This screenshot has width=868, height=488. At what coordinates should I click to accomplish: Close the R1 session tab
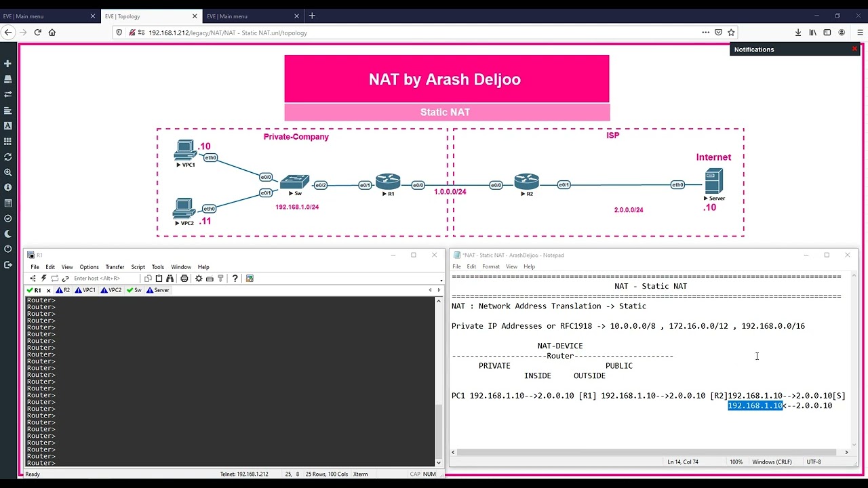pos(48,290)
